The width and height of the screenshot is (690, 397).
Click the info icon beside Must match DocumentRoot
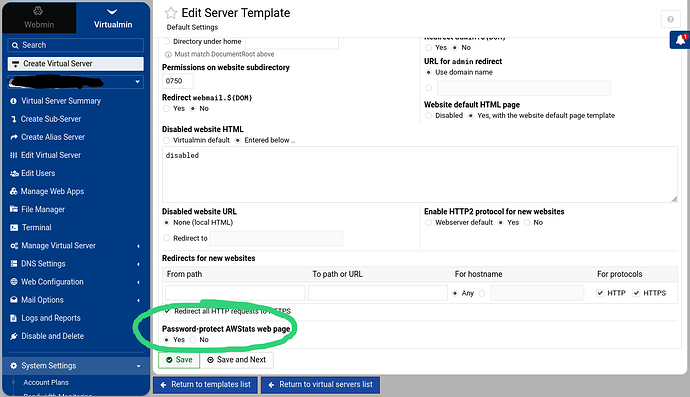pos(168,55)
